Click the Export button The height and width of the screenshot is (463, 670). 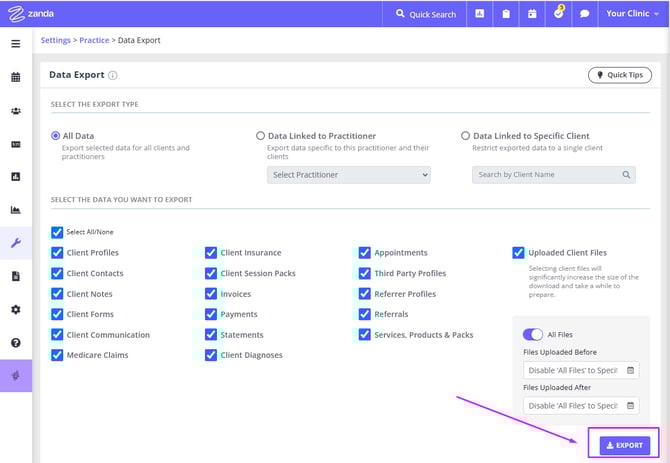[x=624, y=445]
